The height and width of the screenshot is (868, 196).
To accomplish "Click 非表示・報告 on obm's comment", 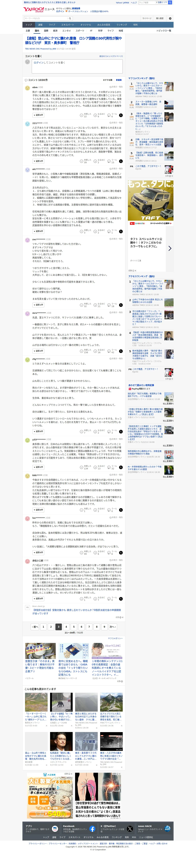I will tap(116, 87).
